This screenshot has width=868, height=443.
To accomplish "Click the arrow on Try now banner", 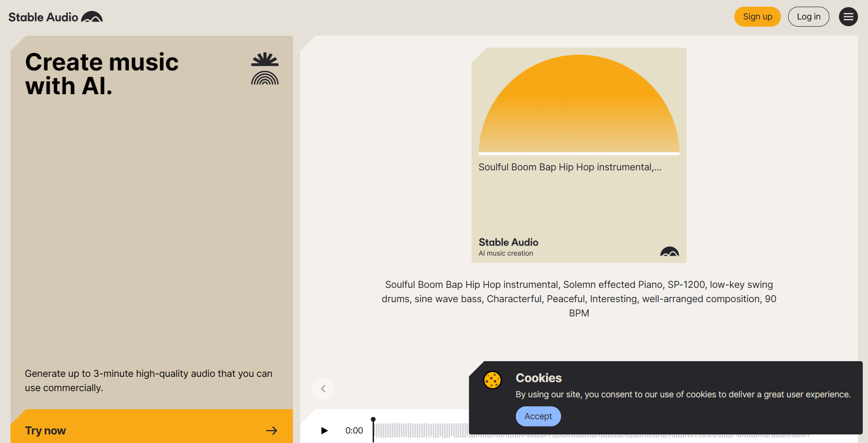I will 272,431.
